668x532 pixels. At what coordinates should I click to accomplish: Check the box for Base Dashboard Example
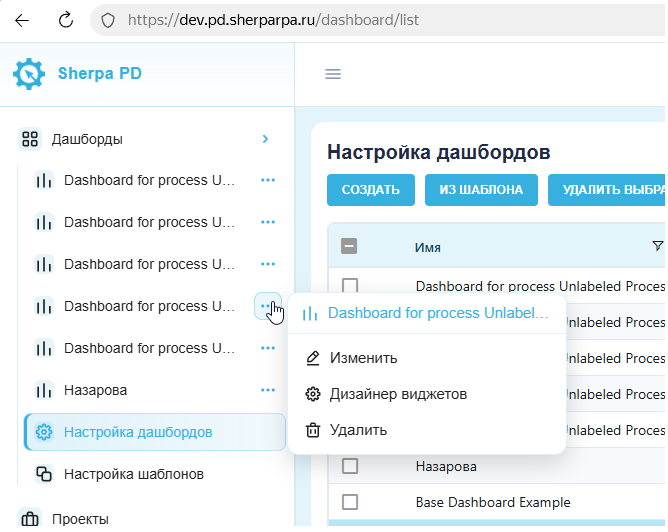coord(350,502)
